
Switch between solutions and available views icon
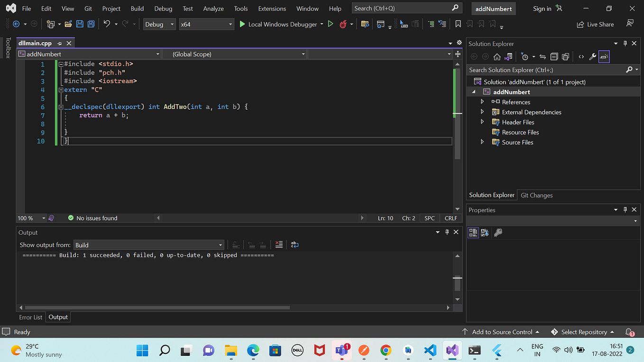tap(508, 57)
